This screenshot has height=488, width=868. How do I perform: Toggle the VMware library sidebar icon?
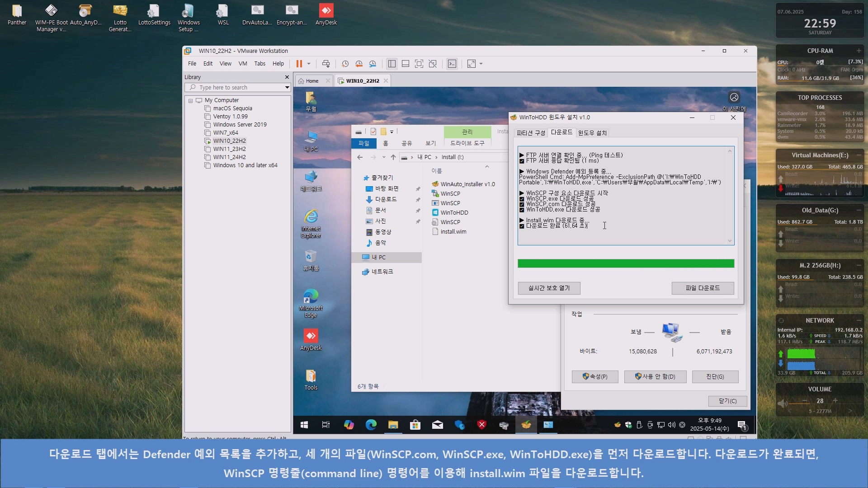coord(392,64)
